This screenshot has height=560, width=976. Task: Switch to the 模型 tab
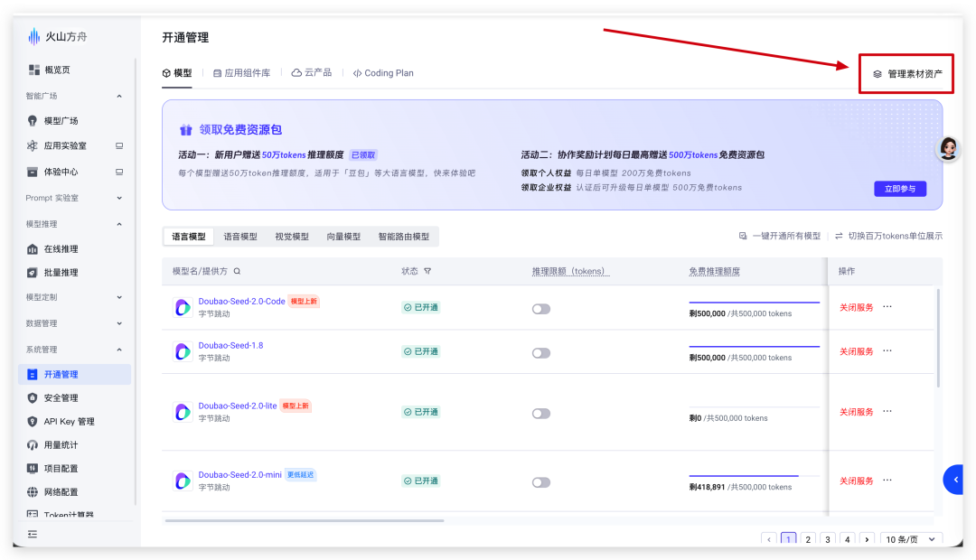pyautogui.click(x=177, y=73)
